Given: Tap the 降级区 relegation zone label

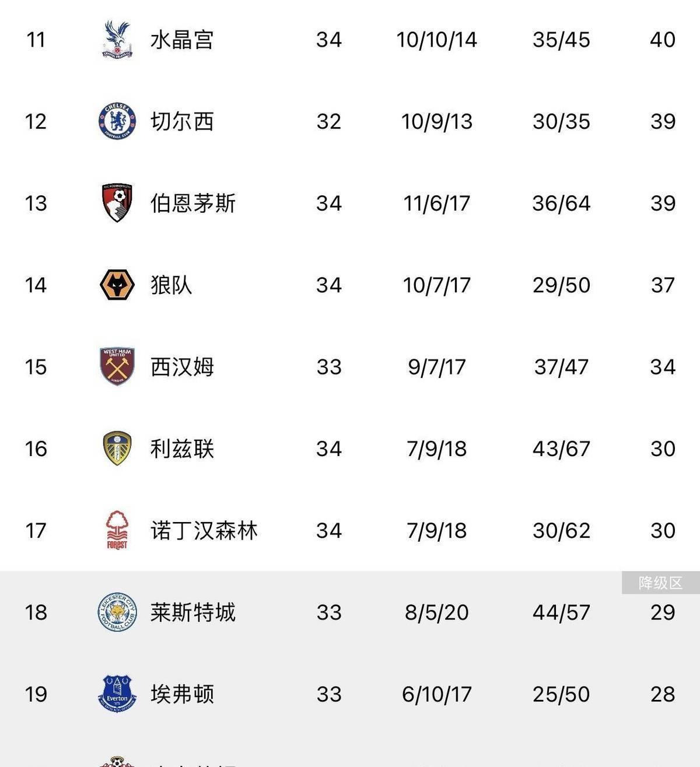Looking at the screenshot, I should 661,583.
